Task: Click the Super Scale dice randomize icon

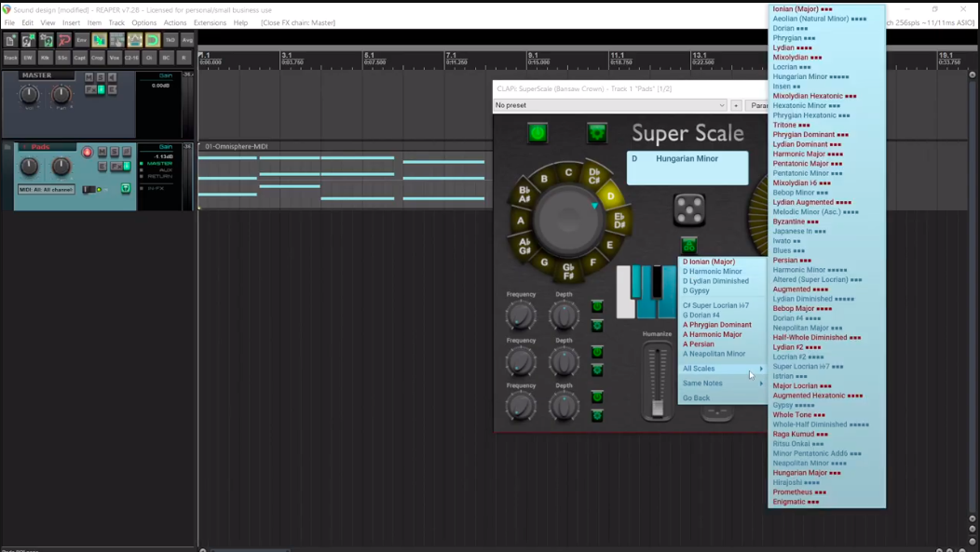Action: point(689,209)
